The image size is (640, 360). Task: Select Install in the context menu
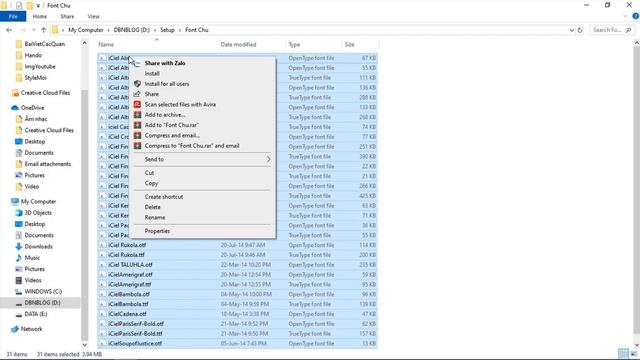point(152,73)
